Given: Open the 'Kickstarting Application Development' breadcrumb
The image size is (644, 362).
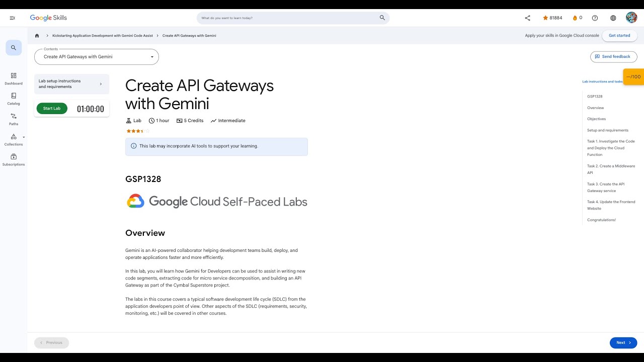Looking at the screenshot, I should (103, 36).
